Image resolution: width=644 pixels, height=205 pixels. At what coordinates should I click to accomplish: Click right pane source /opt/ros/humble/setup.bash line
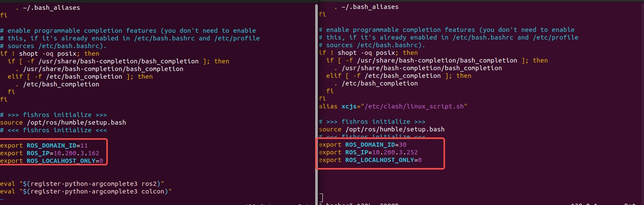click(381, 129)
